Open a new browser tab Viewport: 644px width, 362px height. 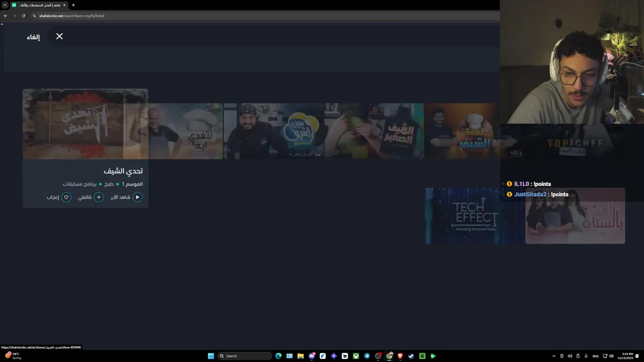pyautogui.click(x=73, y=5)
